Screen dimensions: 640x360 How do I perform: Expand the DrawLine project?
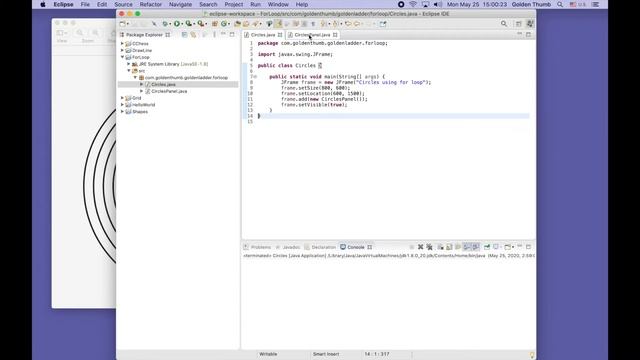(x=122, y=50)
